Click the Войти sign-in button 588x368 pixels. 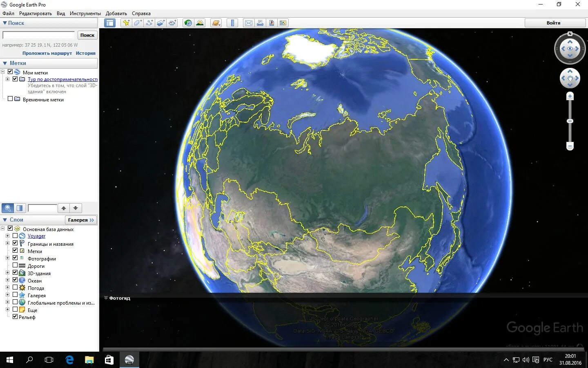tap(554, 23)
